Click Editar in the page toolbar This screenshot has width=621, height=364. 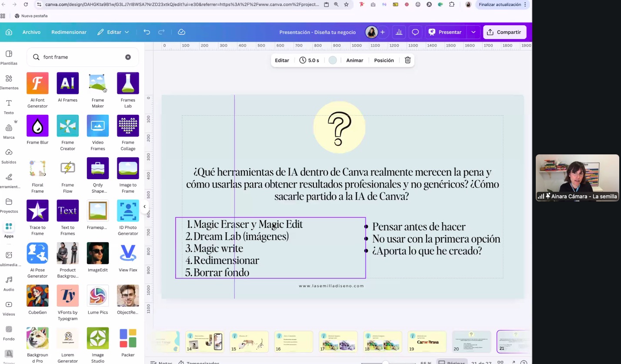tap(282, 60)
